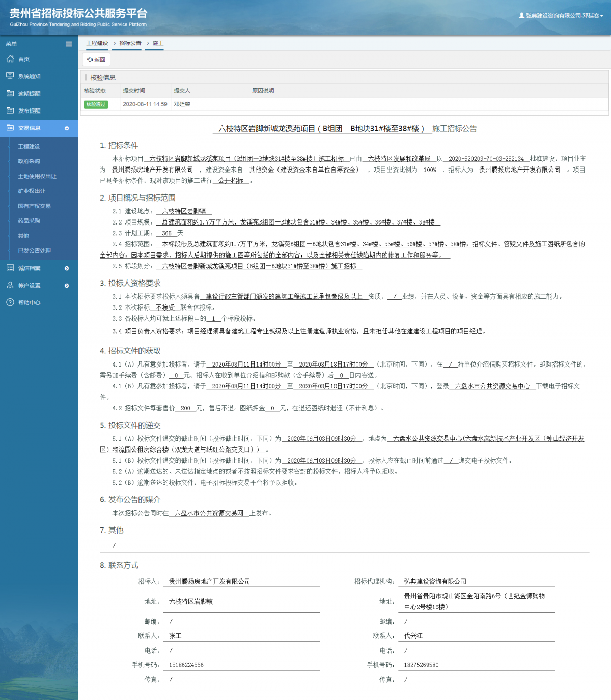Open the 逾期提醒 overdue reminder icon
This screenshot has width=611, height=700.
pos(10,93)
